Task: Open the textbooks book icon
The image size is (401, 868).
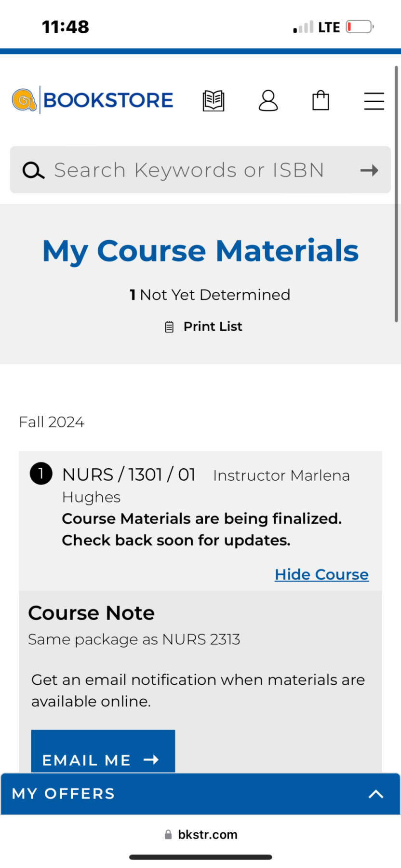Action: (x=214, y=101)
